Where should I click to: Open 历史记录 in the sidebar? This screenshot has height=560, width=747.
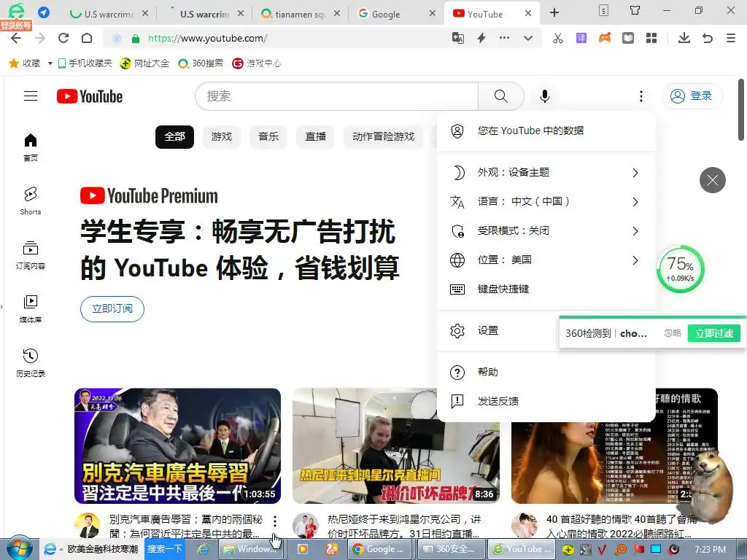[x=31, y=363]
